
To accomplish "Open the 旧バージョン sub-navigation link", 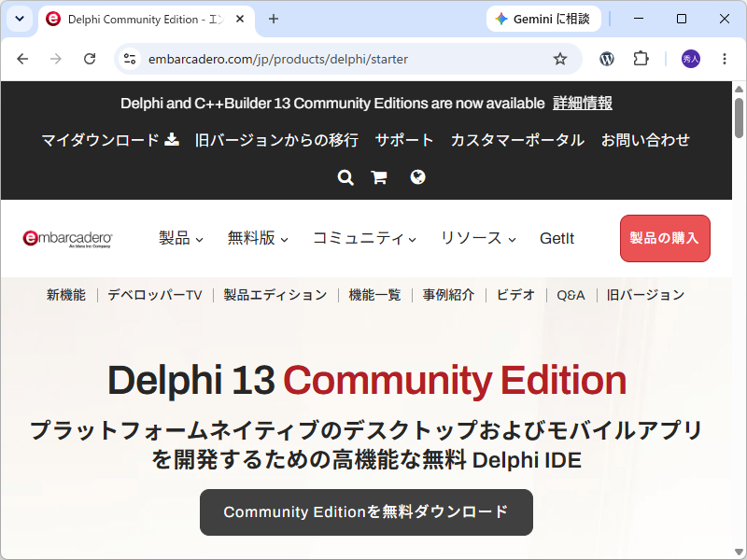I will (x=645, y=295).
